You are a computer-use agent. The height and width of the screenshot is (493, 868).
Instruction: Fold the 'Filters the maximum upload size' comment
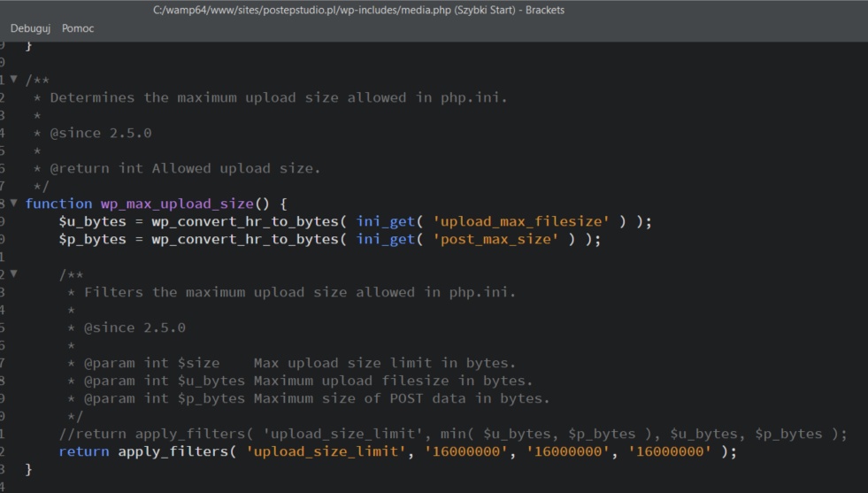coord(14,274)
